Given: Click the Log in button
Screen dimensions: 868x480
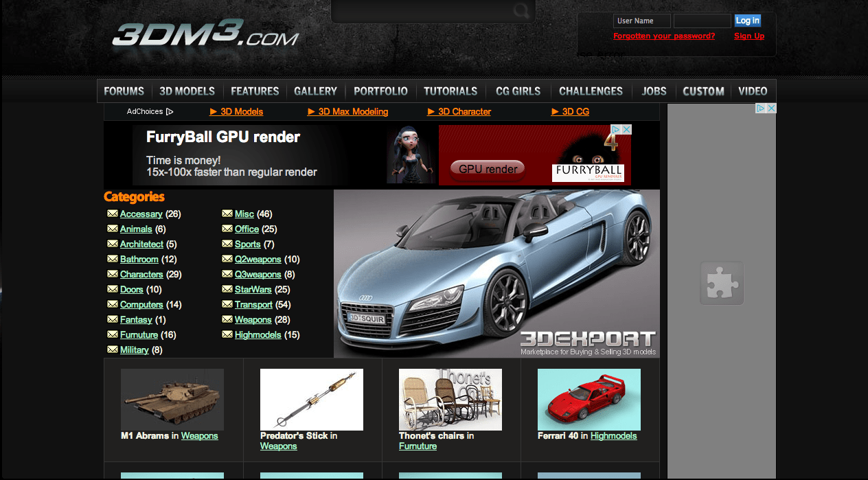Looking at the screenshot, I should coord(748,21).
